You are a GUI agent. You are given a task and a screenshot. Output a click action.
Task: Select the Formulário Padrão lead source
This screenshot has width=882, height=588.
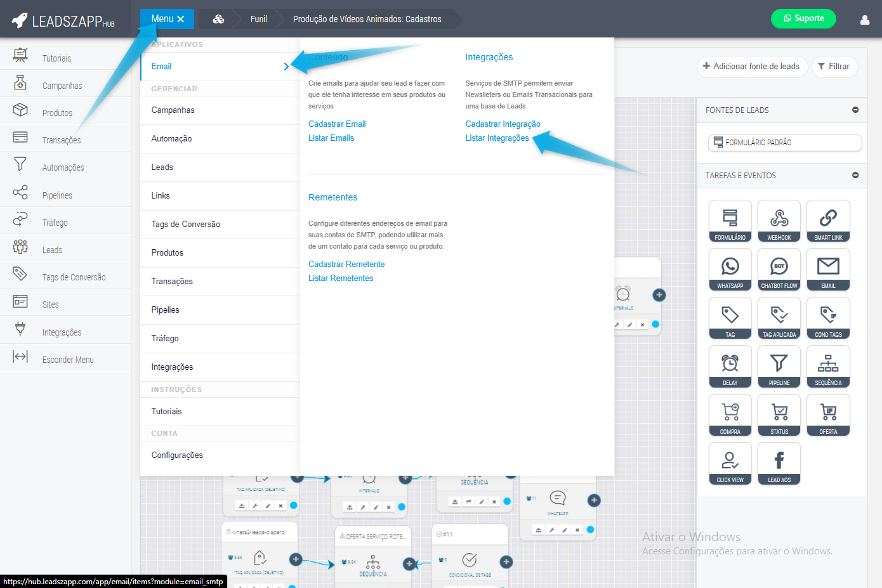click(784, 143)
